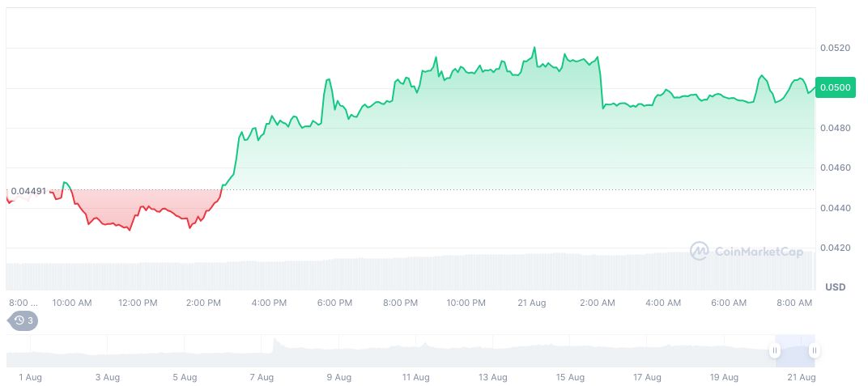Select 11 Aug on the navigator timeline
Screen dimensions: 868x386
(x=415, y=377)
